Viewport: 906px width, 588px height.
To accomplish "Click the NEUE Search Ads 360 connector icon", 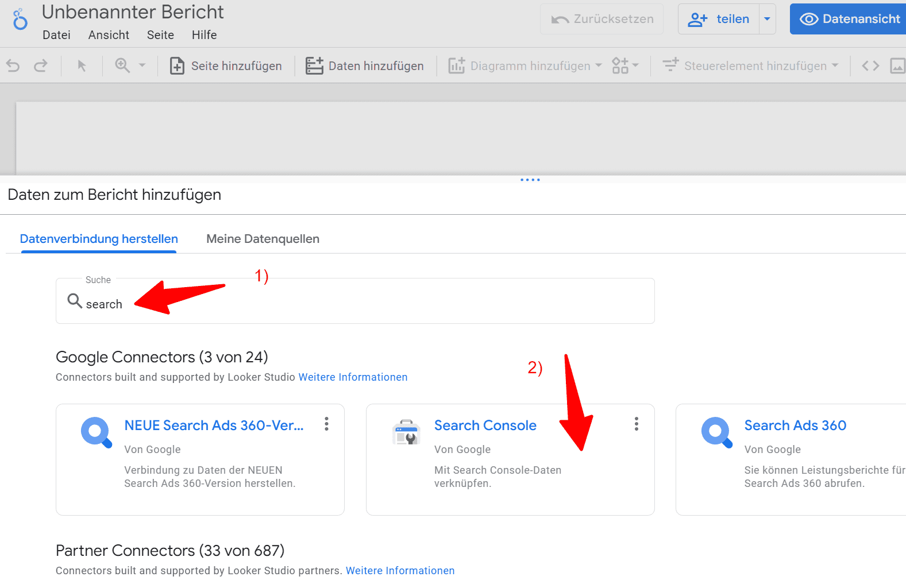I will [x=97, y=432].
